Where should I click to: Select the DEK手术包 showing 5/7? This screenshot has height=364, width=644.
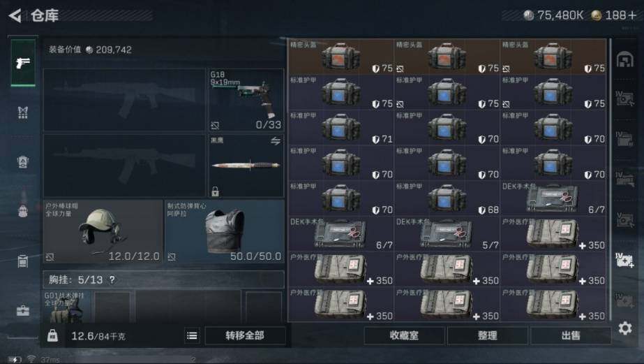coord(447,233)
